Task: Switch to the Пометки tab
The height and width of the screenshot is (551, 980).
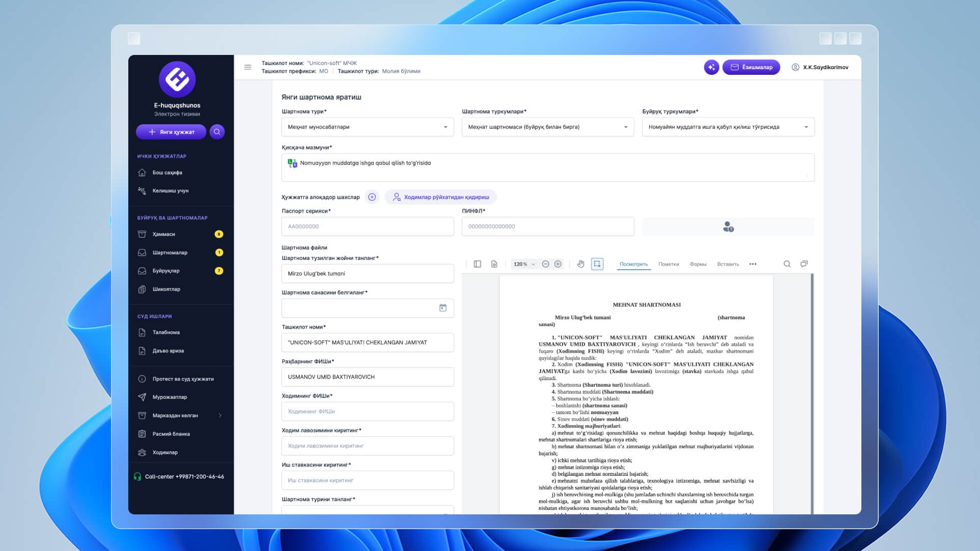Action: coord(668,264)
